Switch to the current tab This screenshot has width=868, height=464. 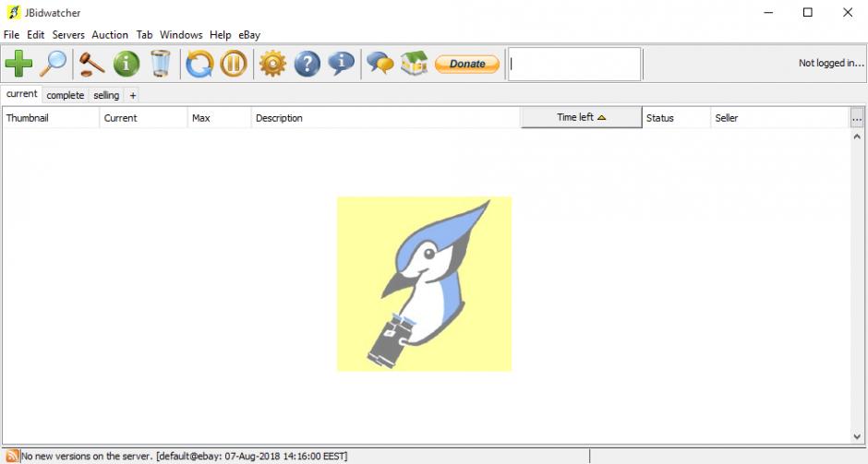[21, 94]
